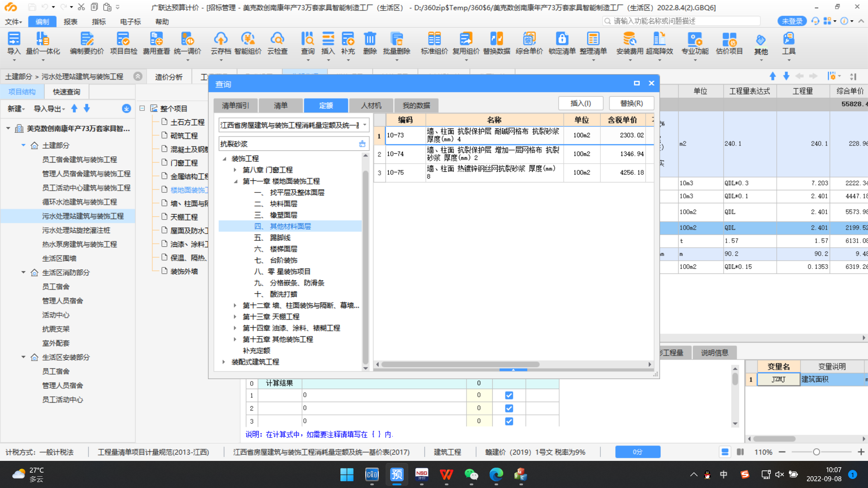Click the 整理清单 organize list icon
Screen dimensions: 868x488
click(x=593, y=44)
